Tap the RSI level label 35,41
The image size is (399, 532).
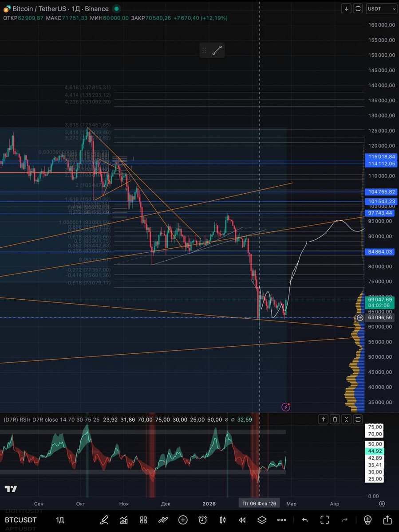coord(375,465)
